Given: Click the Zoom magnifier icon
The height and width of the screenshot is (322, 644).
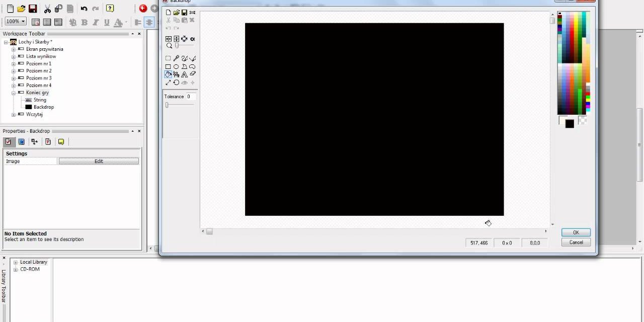Looking at the screenshot, I should (x=169, y=46).
